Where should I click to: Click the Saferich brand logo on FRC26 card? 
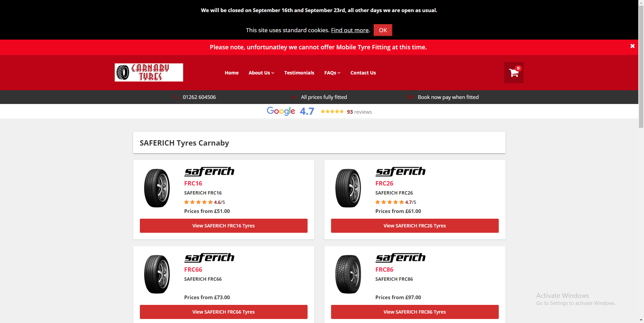(400, 171)
